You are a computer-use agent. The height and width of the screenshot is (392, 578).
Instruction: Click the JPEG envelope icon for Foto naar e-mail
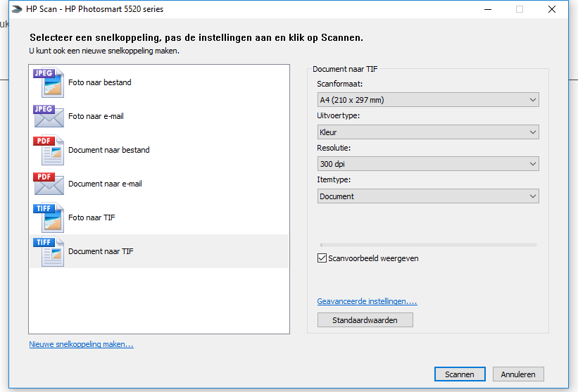[49, 116]
